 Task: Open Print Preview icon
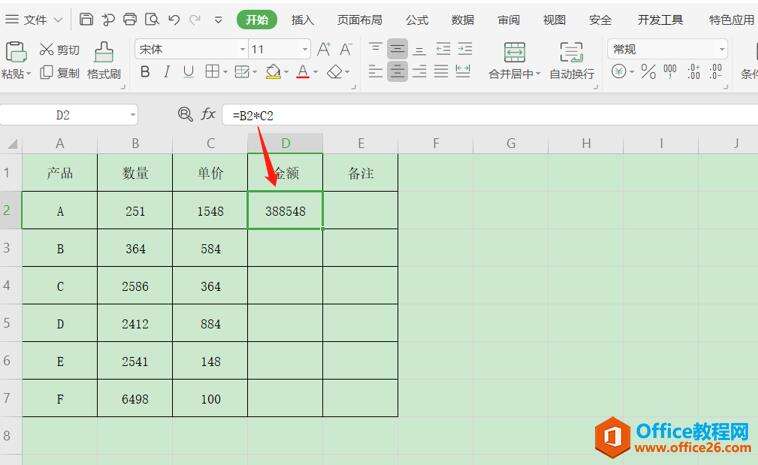(152, 19)
